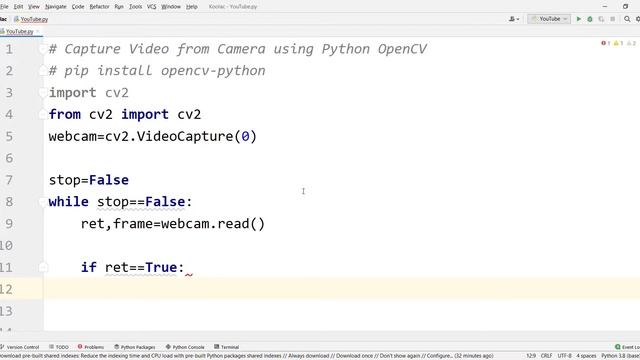Open the VCS menu
640x360 pixels.
pyautogui.click(x=151, y=7)
